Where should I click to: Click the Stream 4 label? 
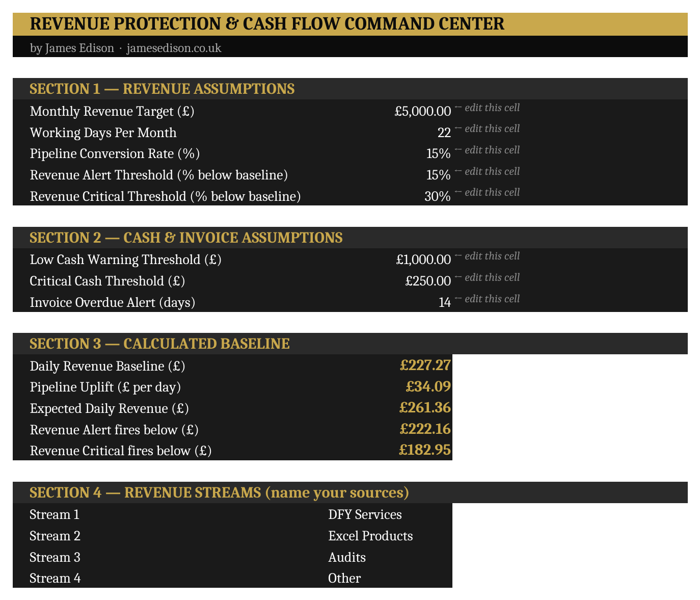(x=55, y=579)
